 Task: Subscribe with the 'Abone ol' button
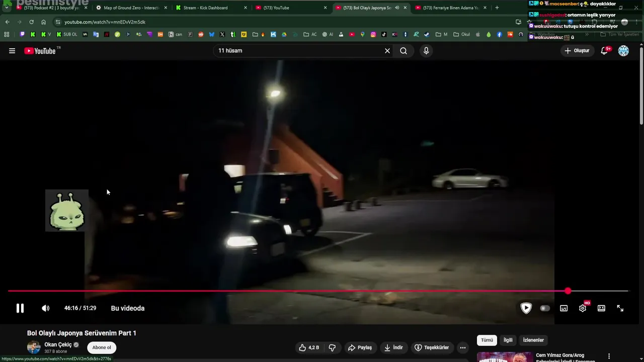click(102, 347)
